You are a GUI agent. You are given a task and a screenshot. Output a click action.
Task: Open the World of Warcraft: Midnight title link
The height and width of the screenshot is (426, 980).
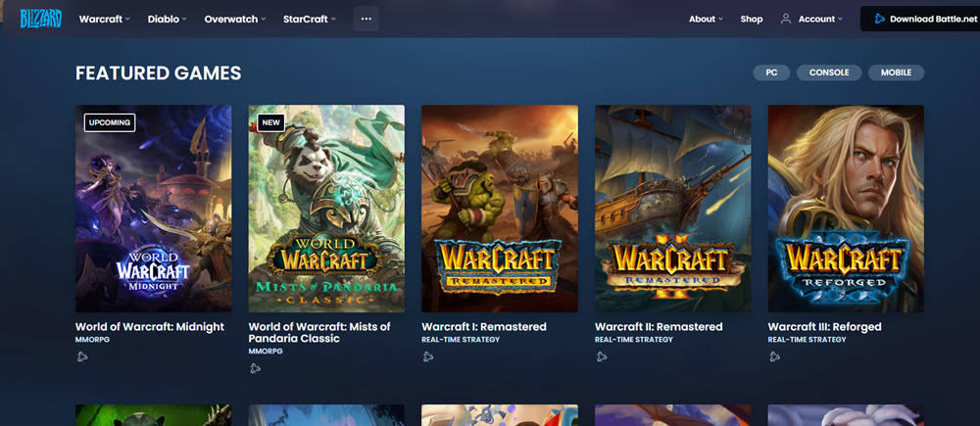[150, 327]
